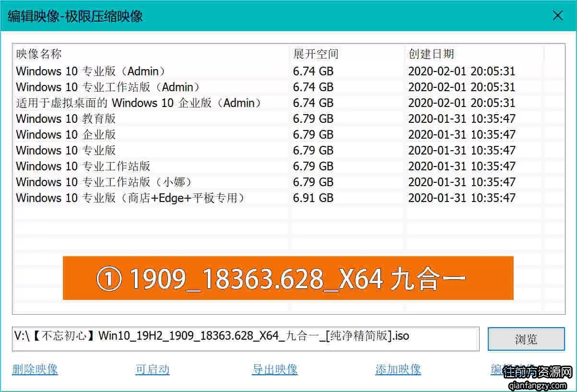Click creation date of 专业工作站版（小娜）row
577x392 pixels.
(462, 182)
